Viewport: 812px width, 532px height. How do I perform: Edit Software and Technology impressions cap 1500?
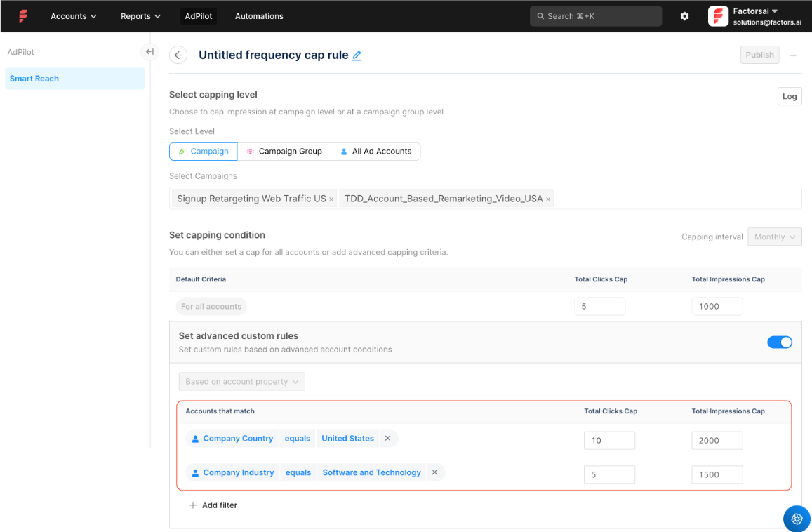pos(717,475)
